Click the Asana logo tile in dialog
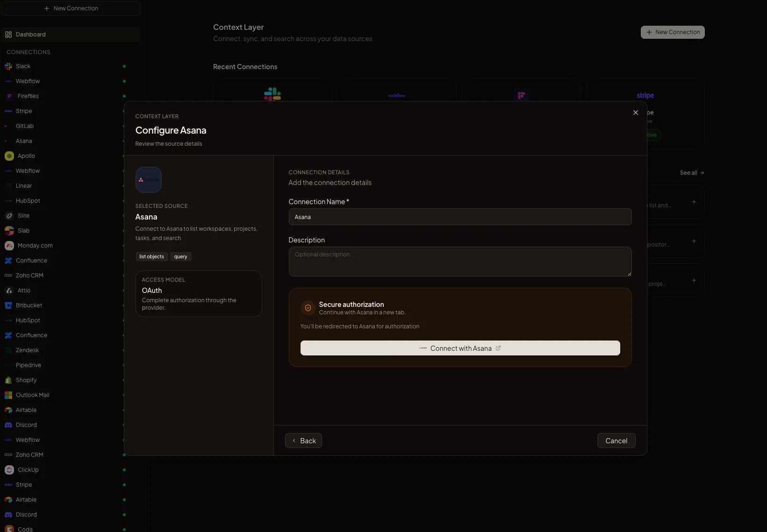This screenshot has height=532, width=767. [x=149, y=180]
